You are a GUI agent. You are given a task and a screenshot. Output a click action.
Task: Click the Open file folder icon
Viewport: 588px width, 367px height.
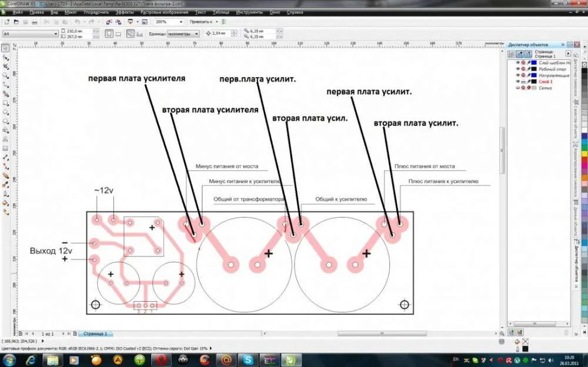click(16, 22)
